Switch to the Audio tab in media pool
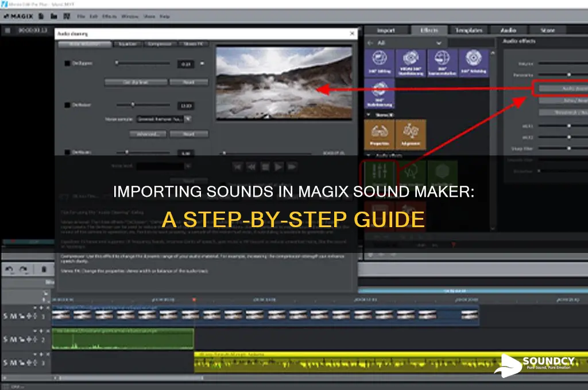 (509, 30)
